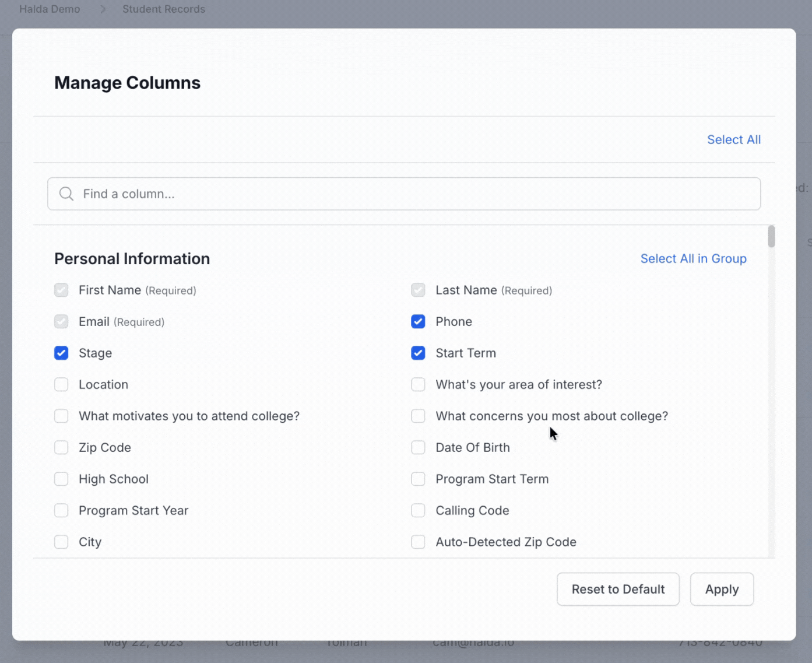Check the City column checkbox

pyautogui.click(x=61, y=542)
